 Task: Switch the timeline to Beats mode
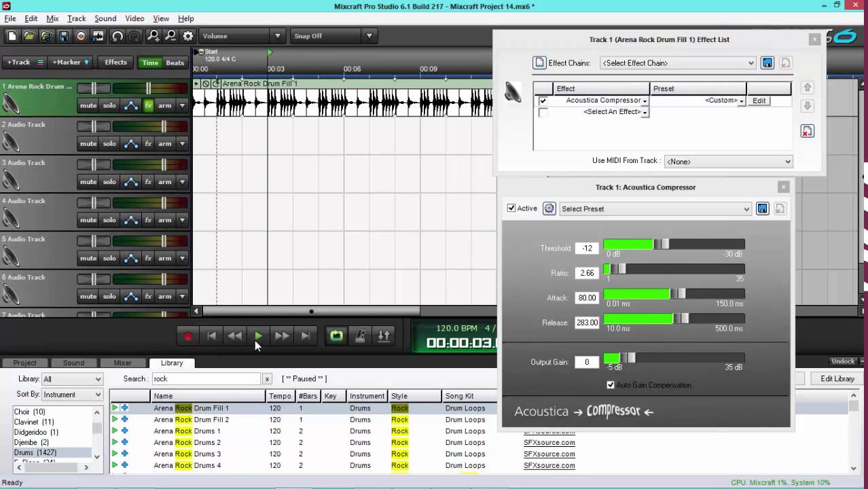pyautogui.click(x=175, y=62)
